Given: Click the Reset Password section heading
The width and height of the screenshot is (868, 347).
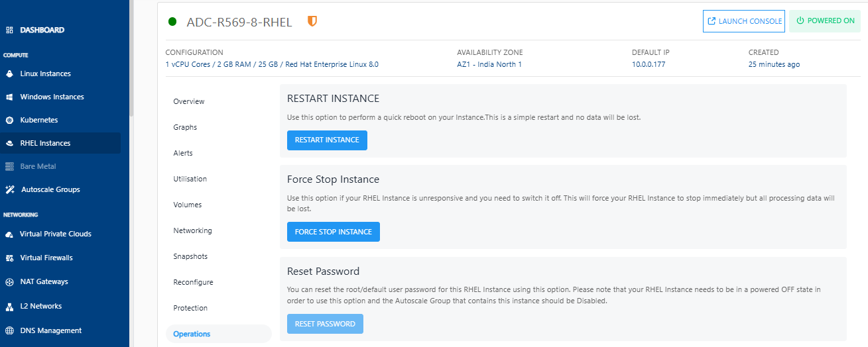Looking at the screenshot, I should (323, 272).
